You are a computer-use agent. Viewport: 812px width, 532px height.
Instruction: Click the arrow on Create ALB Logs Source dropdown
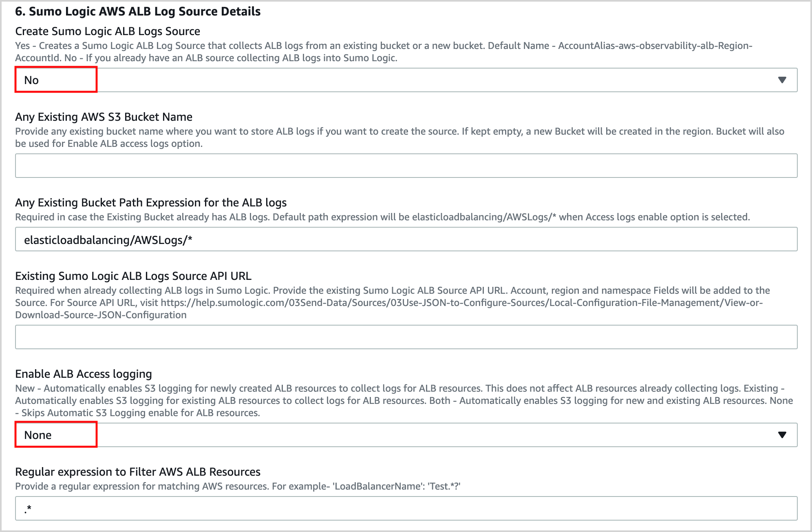pos(781,80)
